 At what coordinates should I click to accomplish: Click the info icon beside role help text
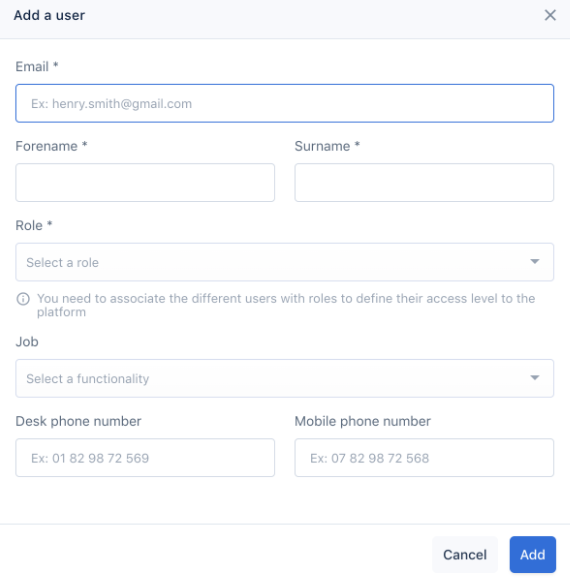tap(23, 299)
